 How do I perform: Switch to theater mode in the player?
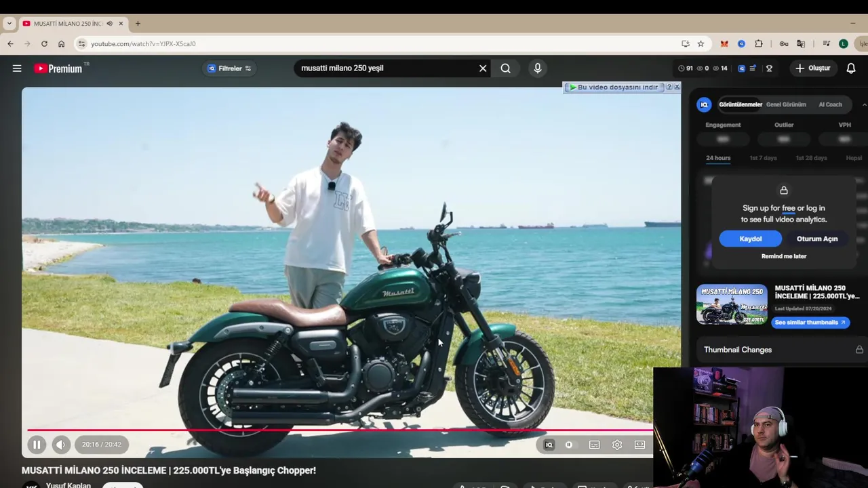[639, 445]
